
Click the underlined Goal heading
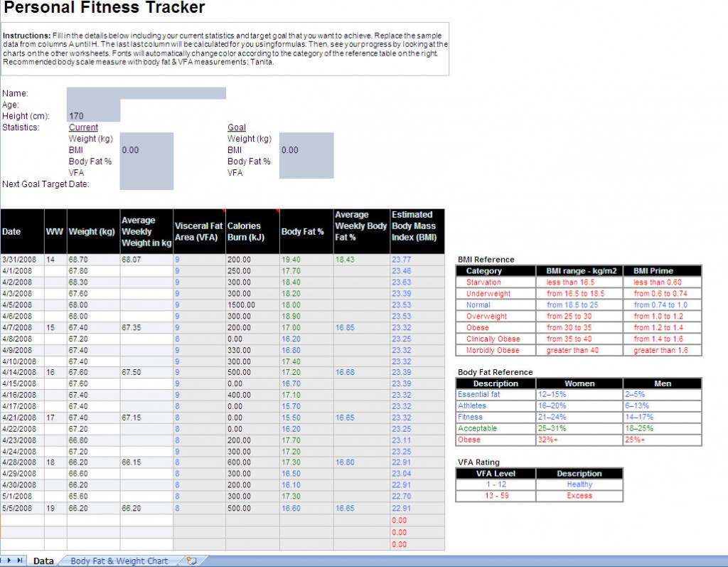coord(236,127)
